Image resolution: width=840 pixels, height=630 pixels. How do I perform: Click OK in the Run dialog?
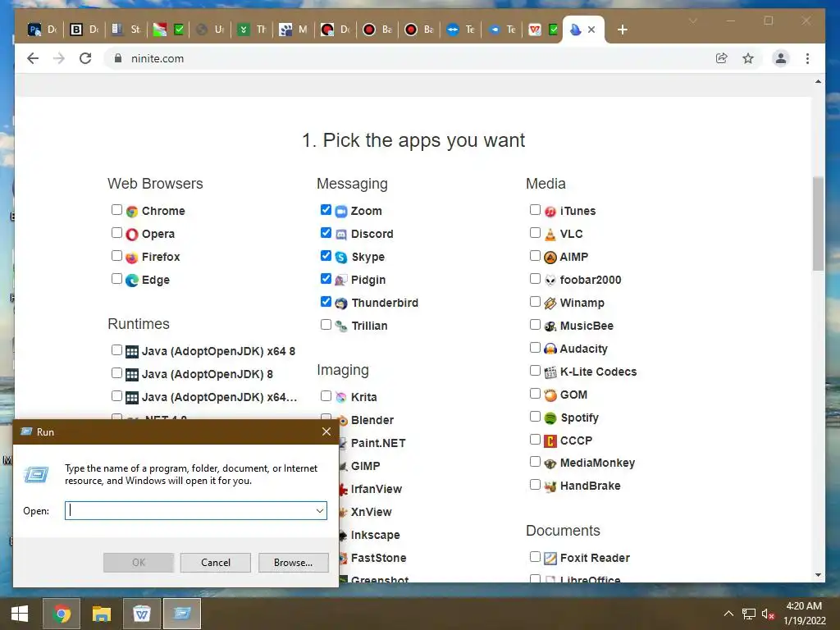[138, 563]
